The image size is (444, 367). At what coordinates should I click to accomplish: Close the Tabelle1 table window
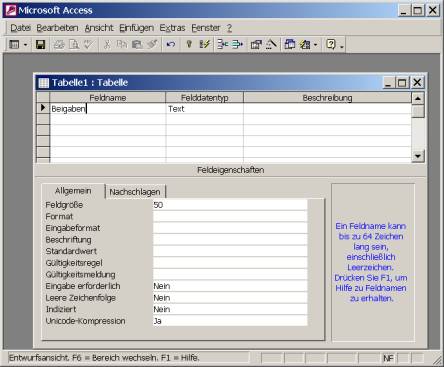[x=417, y=82]
